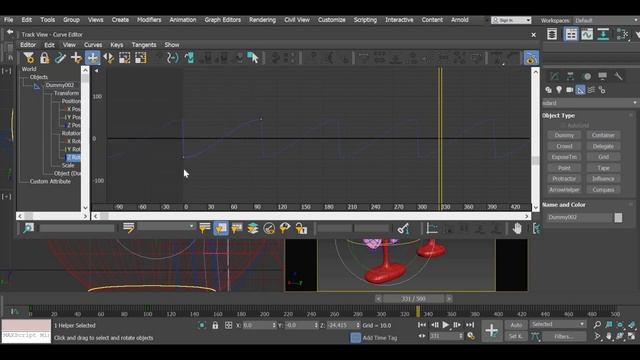The image size is (640, 360).
Task: Collapse the Objects branch in controller tree
Action: tap(38, 77)
